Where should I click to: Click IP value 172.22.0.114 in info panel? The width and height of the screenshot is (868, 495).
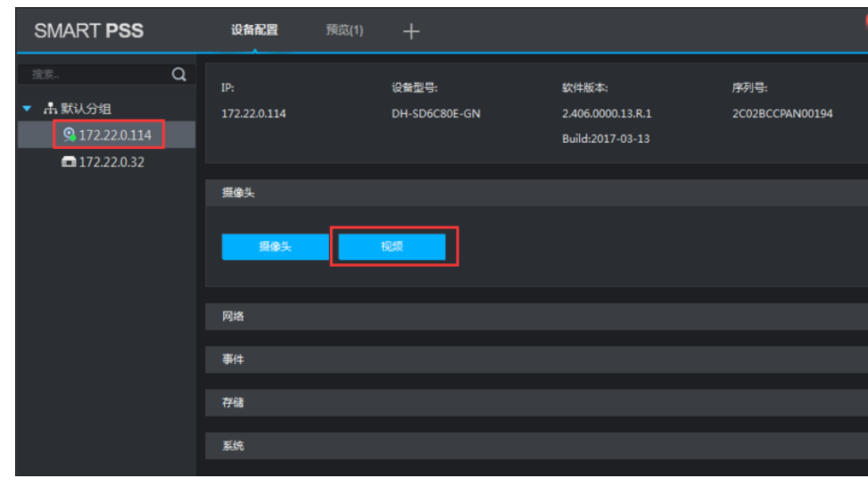(253, 113)
